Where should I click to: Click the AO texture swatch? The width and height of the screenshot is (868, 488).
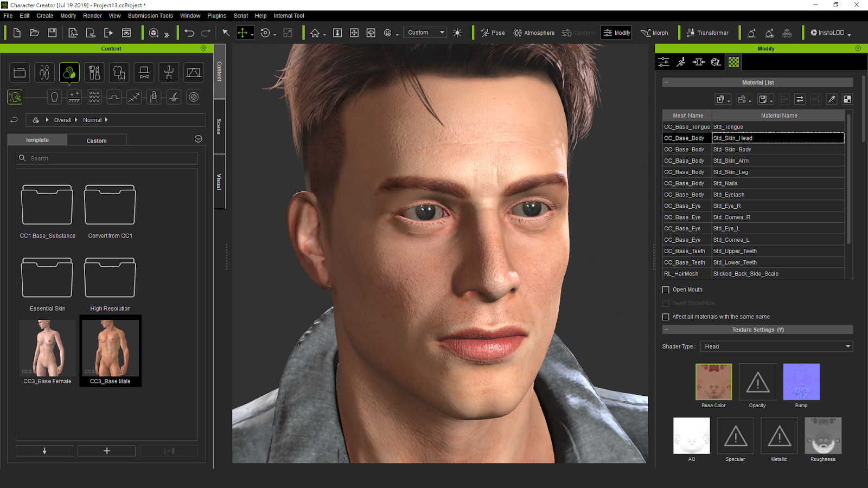click(x=692, y=435)
